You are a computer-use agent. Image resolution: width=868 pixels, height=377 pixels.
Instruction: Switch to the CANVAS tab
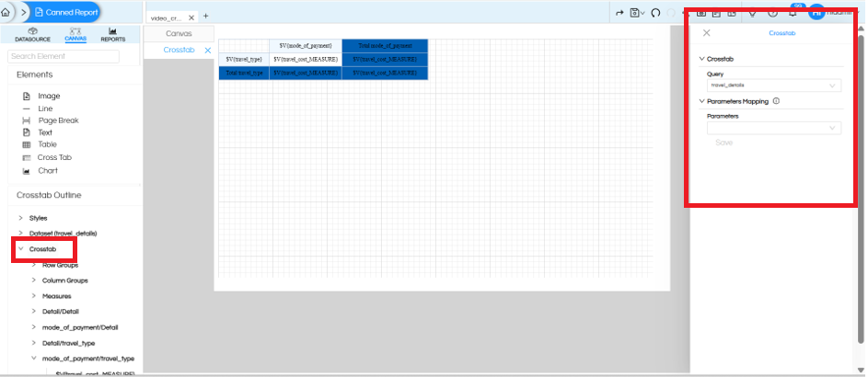pyautogui.click(x=75, y=35)
